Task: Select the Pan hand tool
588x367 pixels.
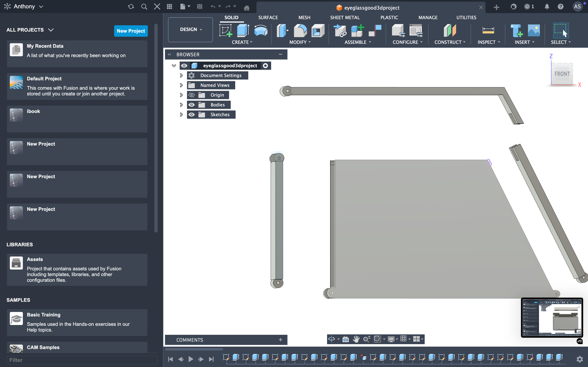Action: 356,339
